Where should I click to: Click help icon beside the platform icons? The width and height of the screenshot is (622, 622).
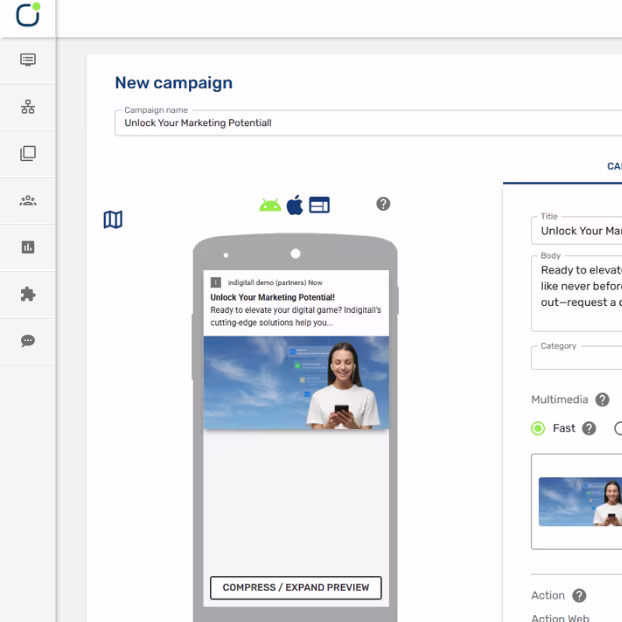tap(383, 204)
